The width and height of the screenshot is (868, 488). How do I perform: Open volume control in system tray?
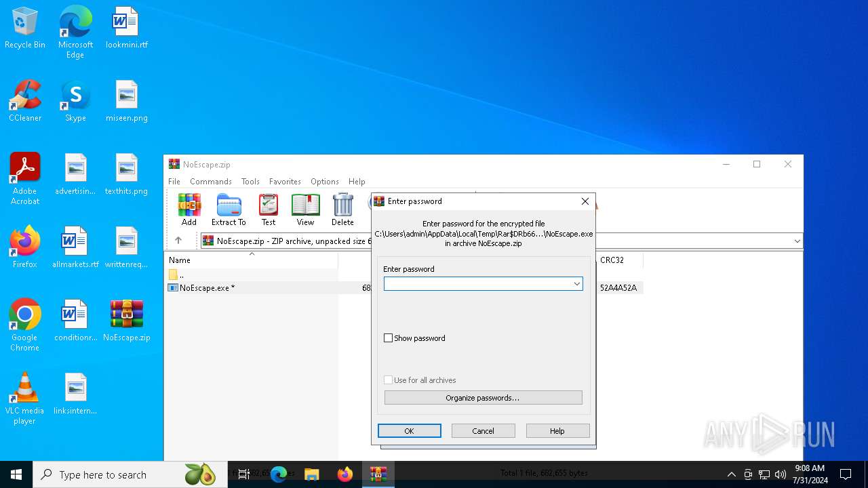pos(781,474)
